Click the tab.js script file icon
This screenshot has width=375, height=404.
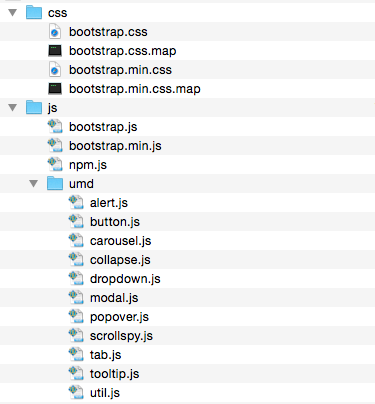click(76, 354)
